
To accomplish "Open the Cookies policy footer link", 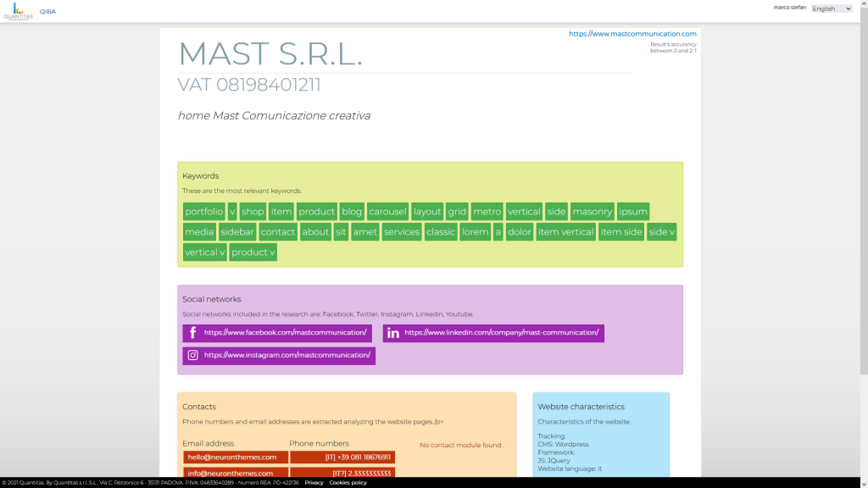I will coord(348,482).
